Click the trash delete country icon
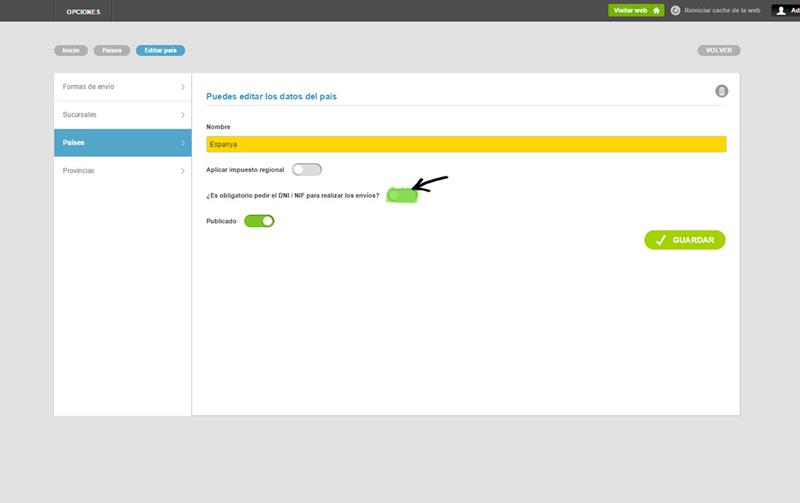This screenshot has width=800, height=503. (x=721, y=91)
